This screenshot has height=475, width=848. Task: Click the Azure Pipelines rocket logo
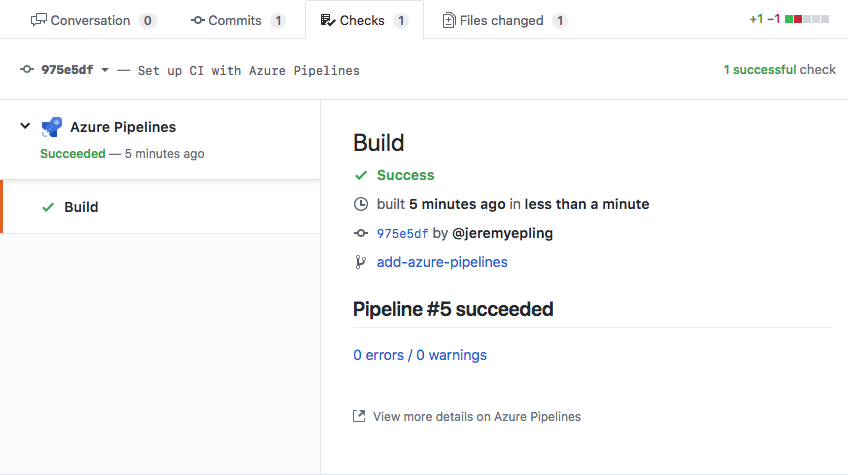pyautogui.click(x=52, y=127)
